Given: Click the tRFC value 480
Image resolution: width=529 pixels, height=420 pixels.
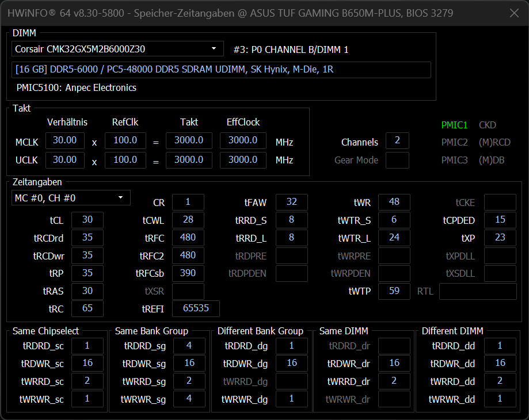Looking at the screenshot, I should pyautogui.click(x=188, y=238).
